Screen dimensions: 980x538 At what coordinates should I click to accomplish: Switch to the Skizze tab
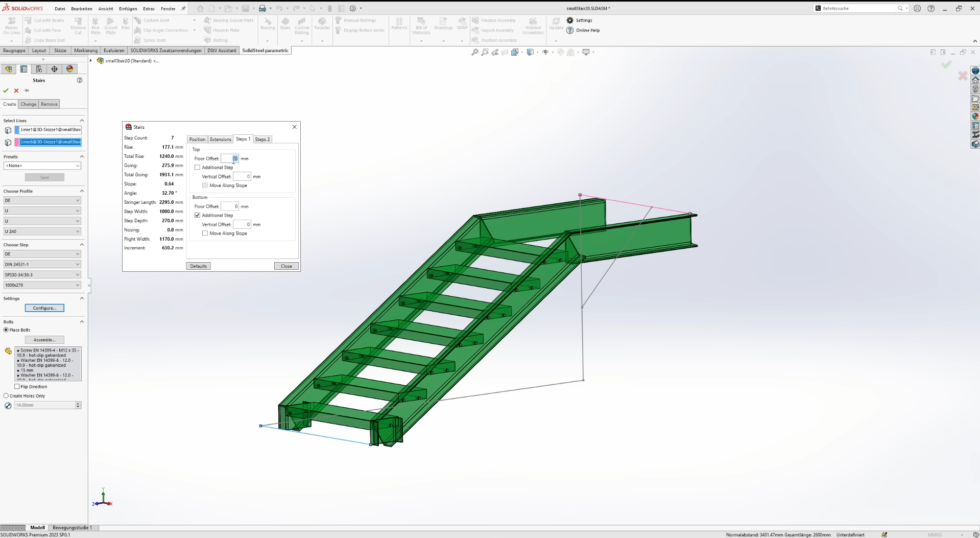[60, 51]
